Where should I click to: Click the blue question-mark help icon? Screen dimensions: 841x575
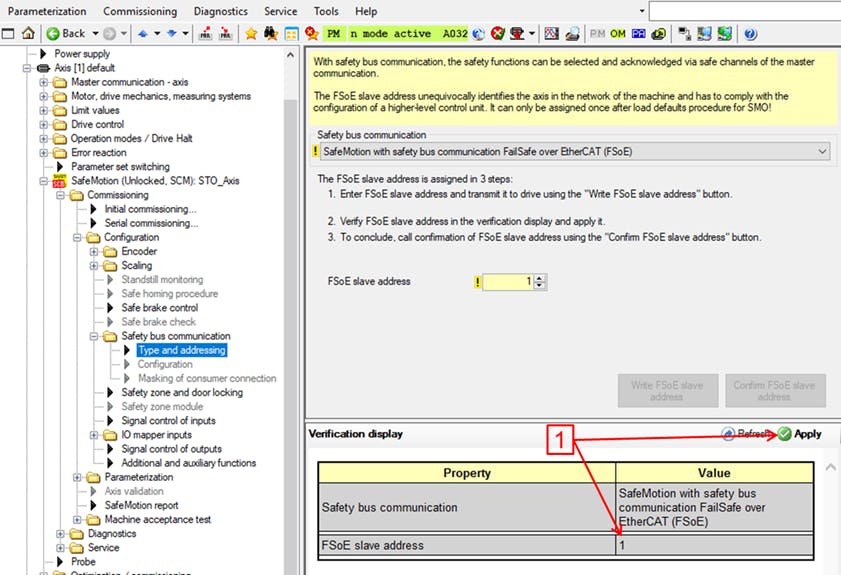coord(750,34)
